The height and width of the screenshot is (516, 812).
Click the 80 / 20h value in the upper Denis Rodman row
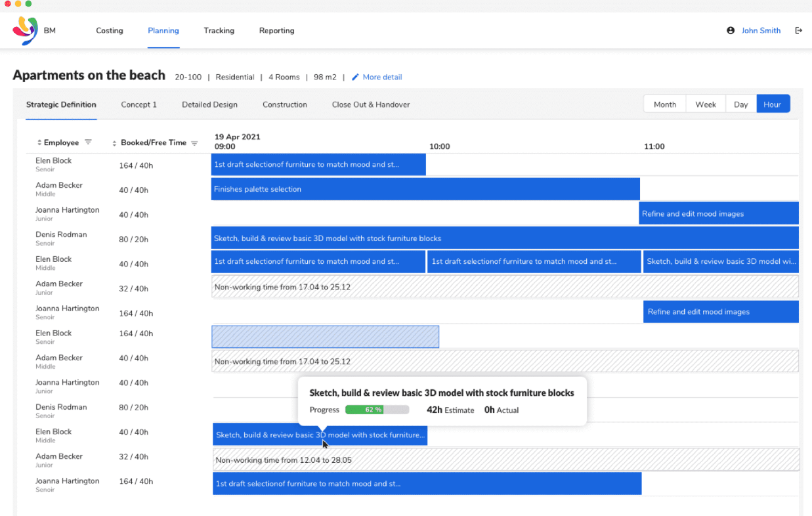click(x=133, y=240)
